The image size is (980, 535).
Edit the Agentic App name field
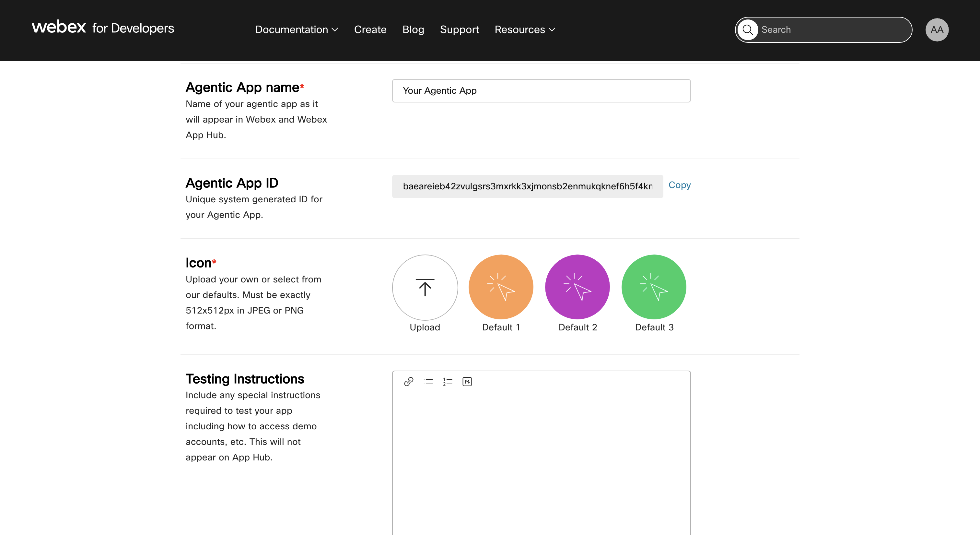pyautogui.click(x=541, y=90)
